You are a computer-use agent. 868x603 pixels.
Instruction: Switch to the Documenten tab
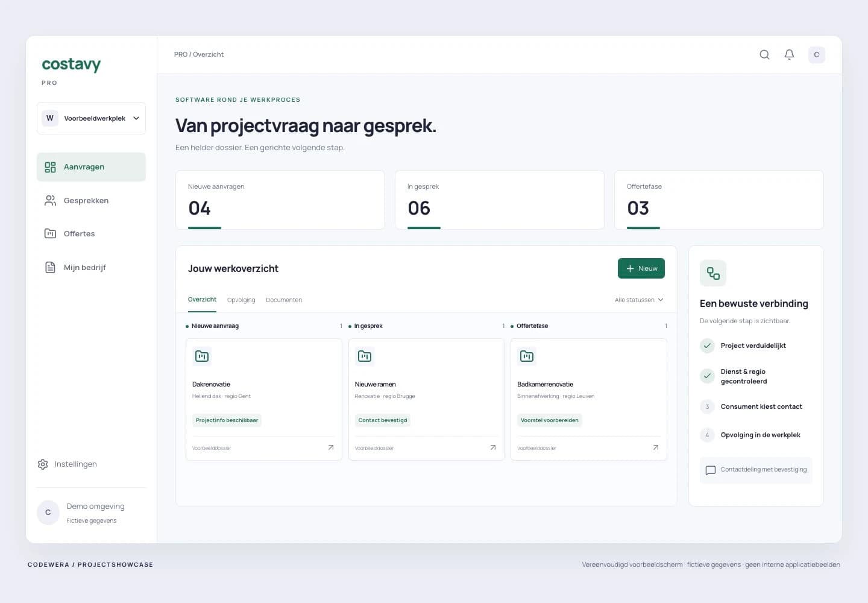pos(284,300)
